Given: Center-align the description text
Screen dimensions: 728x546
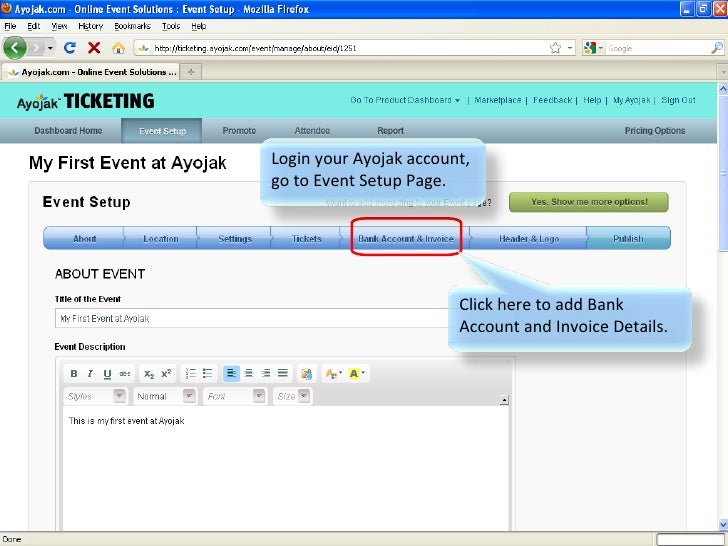Looking at the screenshot, I should click(x=248, y=374).
